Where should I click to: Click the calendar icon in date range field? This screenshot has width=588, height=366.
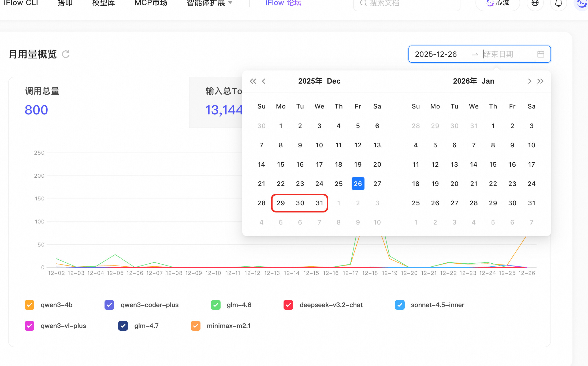(541, 54)
